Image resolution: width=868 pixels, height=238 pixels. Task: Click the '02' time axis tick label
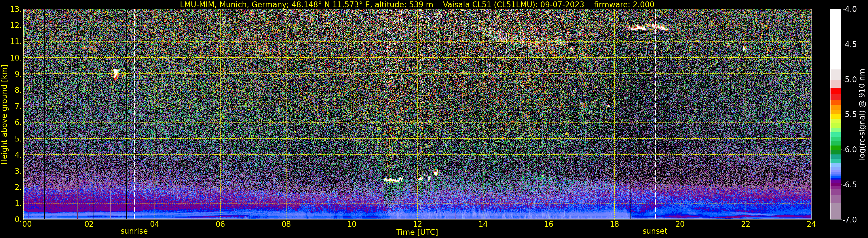89,224
